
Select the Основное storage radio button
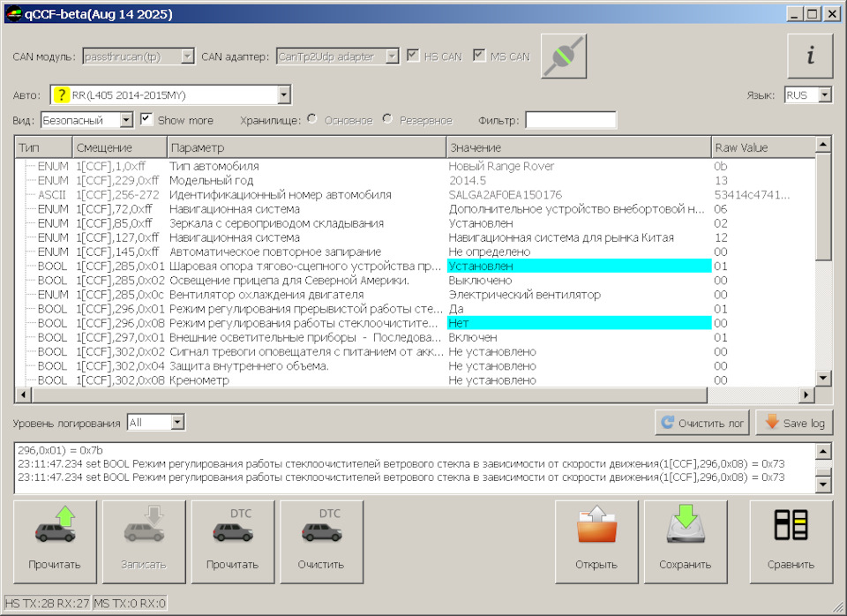312,119
